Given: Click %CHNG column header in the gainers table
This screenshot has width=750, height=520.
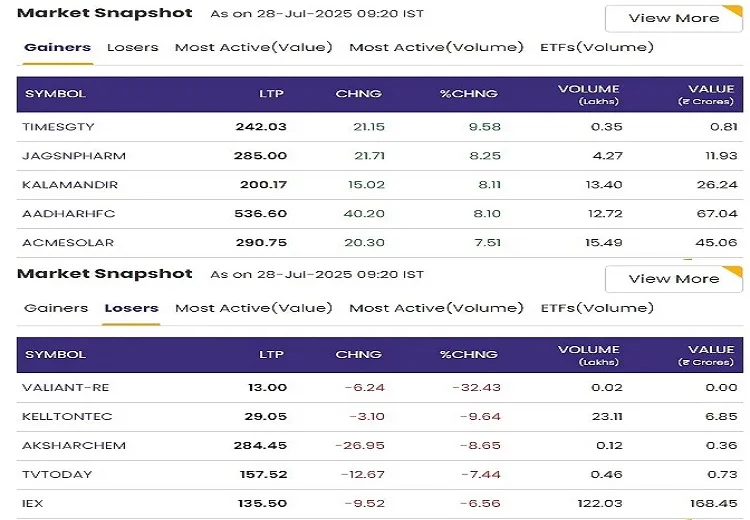Looking at the screenshot, I should (470, 94).
